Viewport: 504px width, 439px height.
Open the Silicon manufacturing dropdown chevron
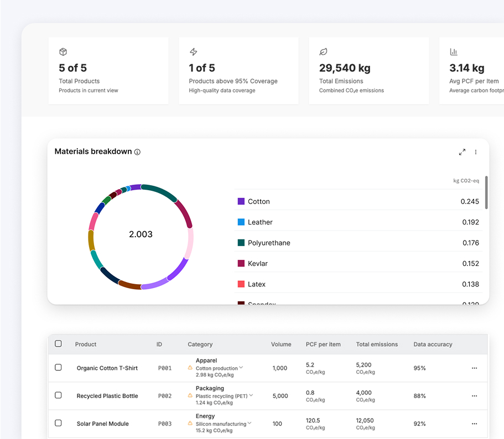click(250, 424)
